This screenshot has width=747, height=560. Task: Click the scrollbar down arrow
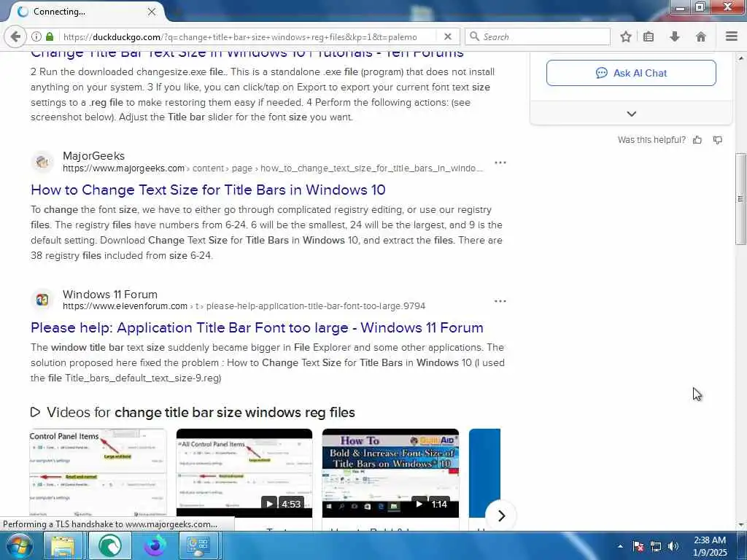click(x=740, y=524)
